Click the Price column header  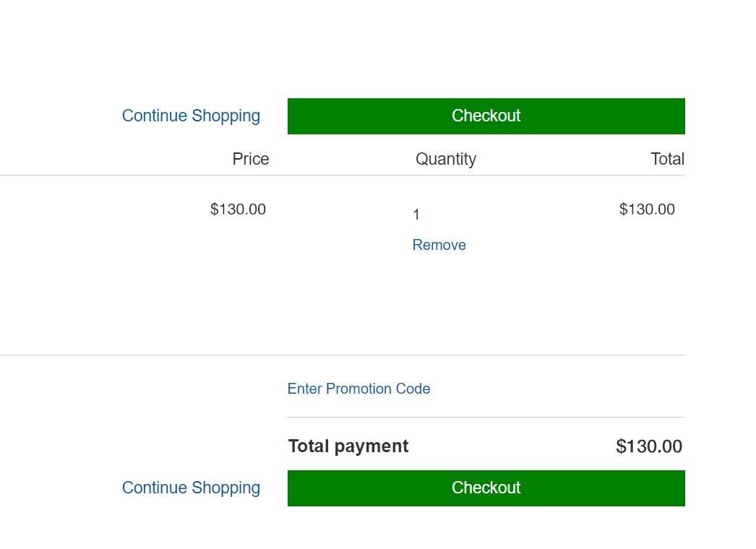coord(250,159)
